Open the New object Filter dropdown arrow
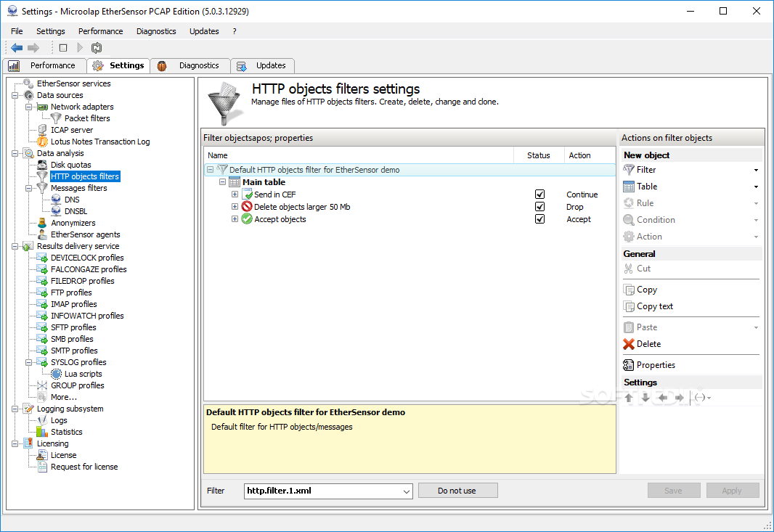This screenshot has height=532, width=774. [x=756, y=171]
